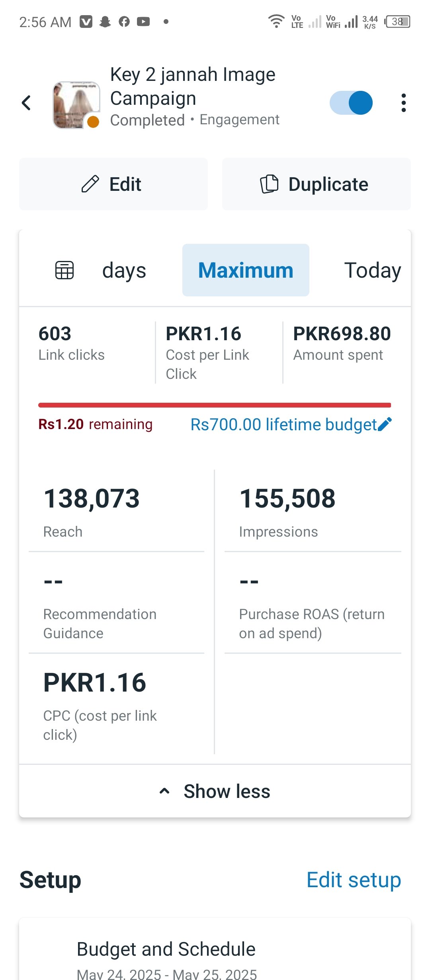
Task: Tap the Wi-Fi status icon
Action: coord(276,21)
